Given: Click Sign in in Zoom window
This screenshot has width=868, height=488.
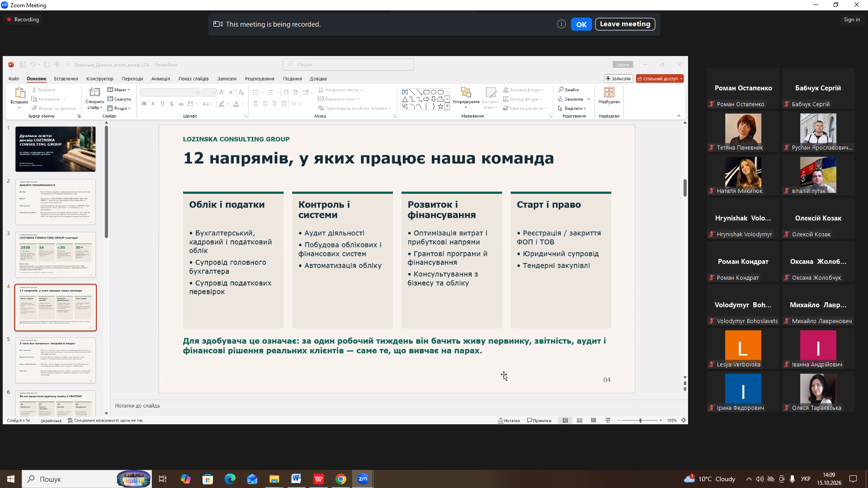Looking at the screenshot, I should tap(852, 19).
